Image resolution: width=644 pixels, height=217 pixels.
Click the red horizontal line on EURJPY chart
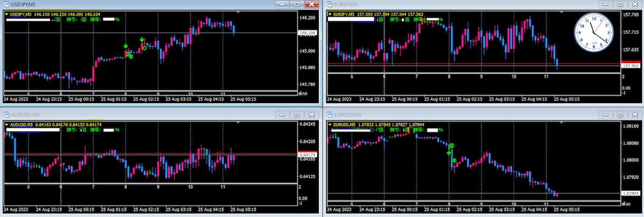tap(473, 64)
